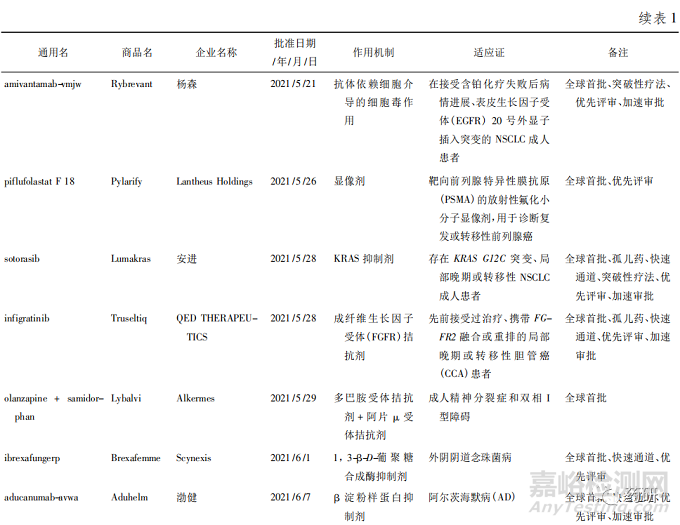Click approval date 2021/6/7
Image resolution: width=680 pixels, height=525 pixels.
pyautogui.click(x=290, y=497)
